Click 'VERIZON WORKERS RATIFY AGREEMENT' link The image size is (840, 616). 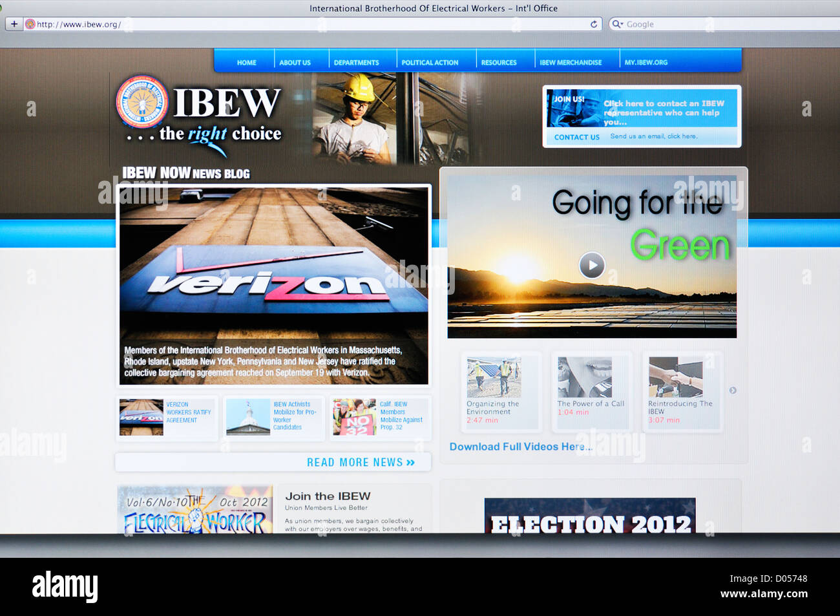click(188, 412)
